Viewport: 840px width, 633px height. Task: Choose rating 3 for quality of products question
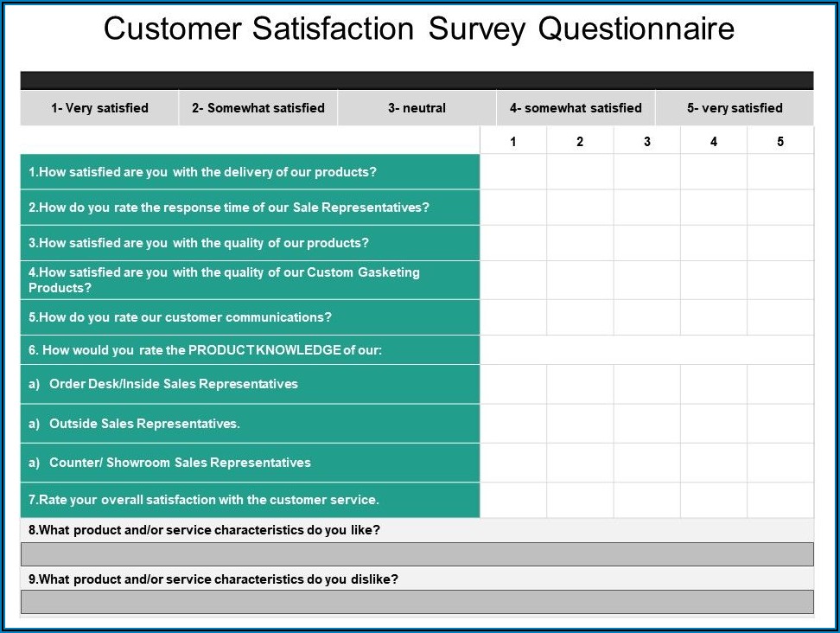(647, 243)
